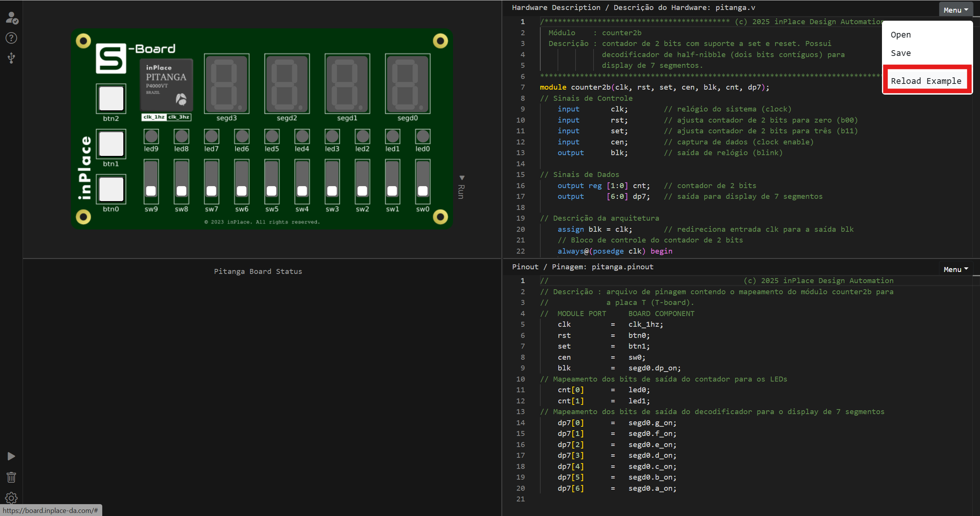Screen dimensions: 980x516
Task: Click 'Hardware Description' pitanga.v title
Action: pyautogui.click(x=634, y=8)
